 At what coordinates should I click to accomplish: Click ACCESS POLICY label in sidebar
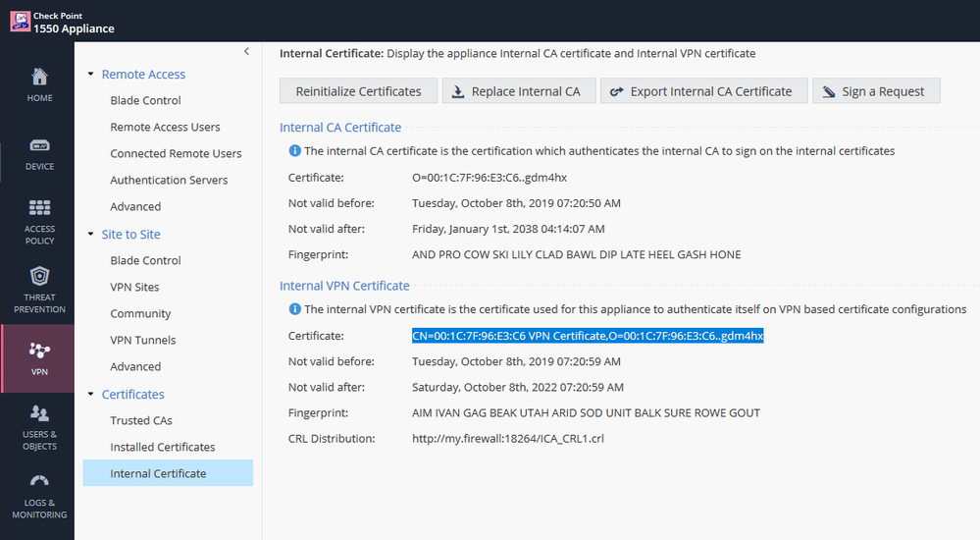39,235
